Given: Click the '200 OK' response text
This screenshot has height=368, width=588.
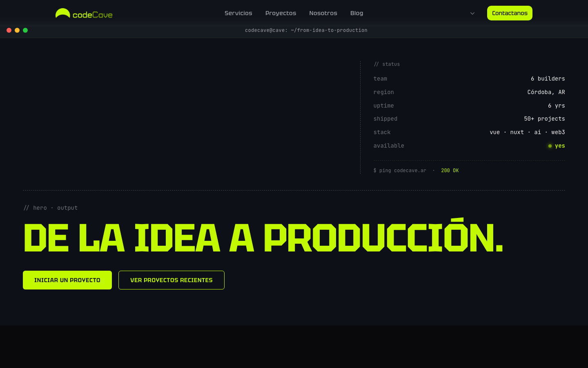Looking at the screenshot, I should [x=450, y=171].
